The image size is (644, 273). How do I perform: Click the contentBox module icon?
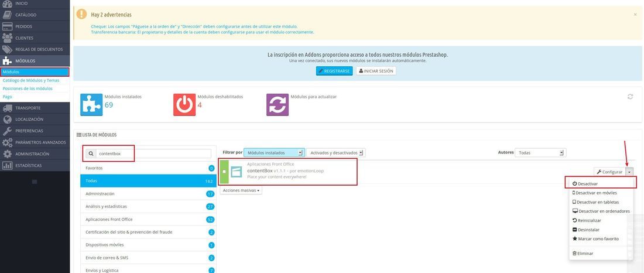point(237,172)
